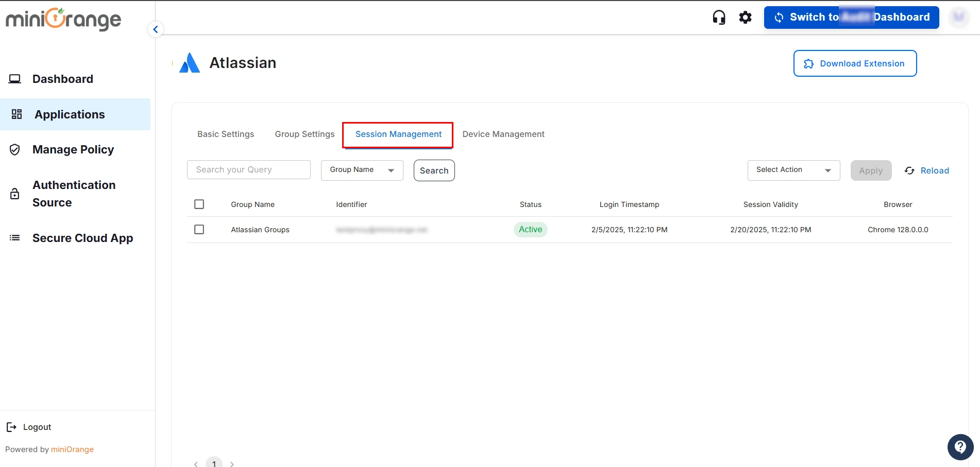Open the Group Name dropdown

(362, 170)
